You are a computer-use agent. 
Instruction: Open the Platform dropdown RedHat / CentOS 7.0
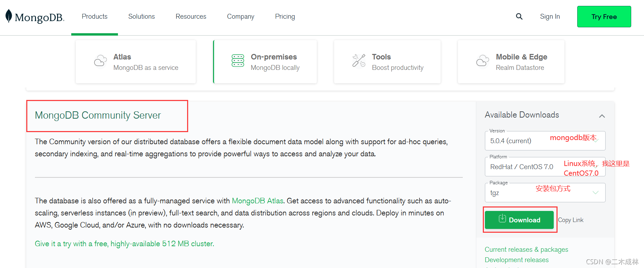tap(545, 167)
